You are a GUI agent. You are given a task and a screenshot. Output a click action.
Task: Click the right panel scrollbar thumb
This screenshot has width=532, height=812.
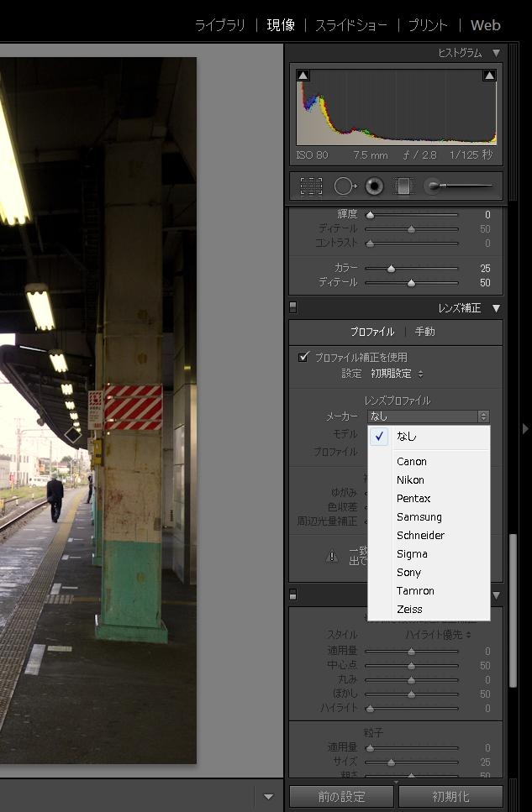(x=514, y=610)
